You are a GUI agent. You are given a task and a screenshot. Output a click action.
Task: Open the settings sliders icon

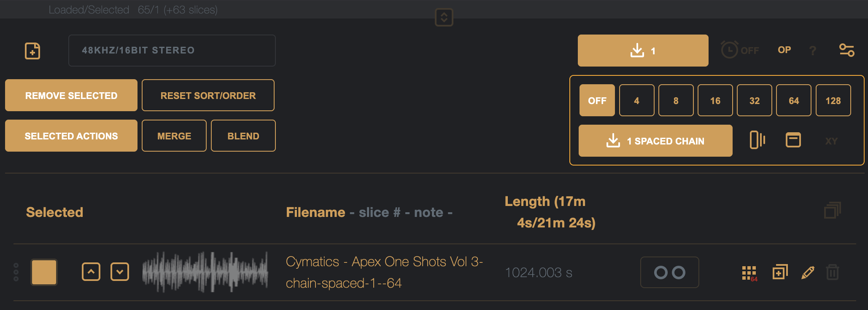[846, 50]
